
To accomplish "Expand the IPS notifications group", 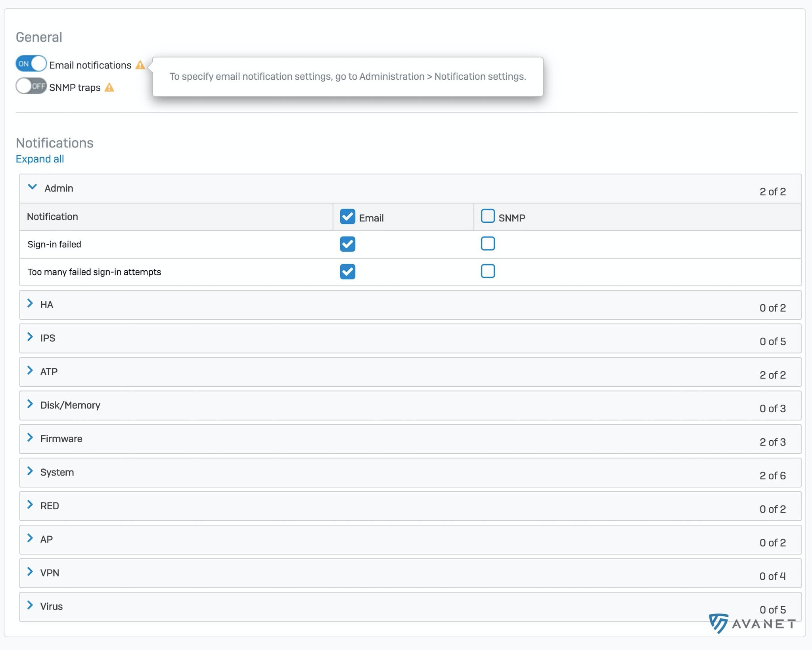I will coord(30,337).
